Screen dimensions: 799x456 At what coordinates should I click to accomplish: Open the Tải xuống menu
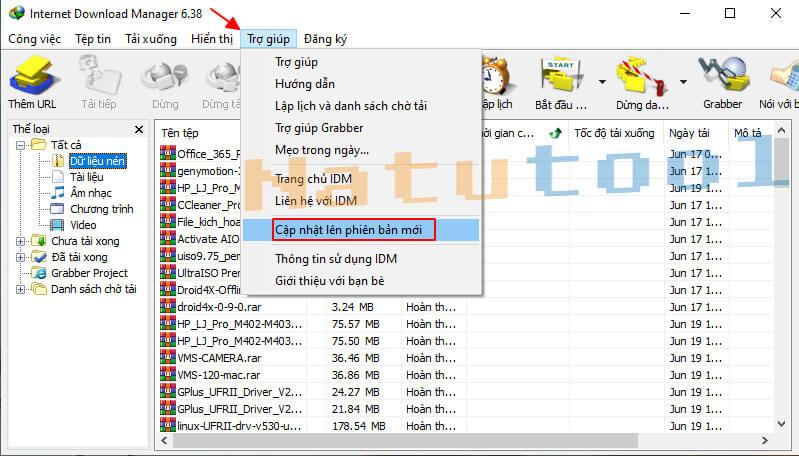pos(151,39)
